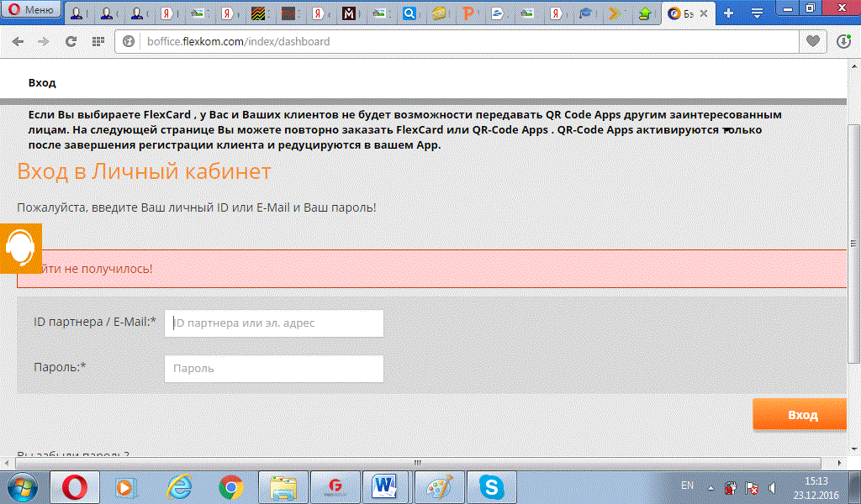Viewport: 861px width, 504px height.
Task: Open the orange headset support widget
Action: coord(20,248)
